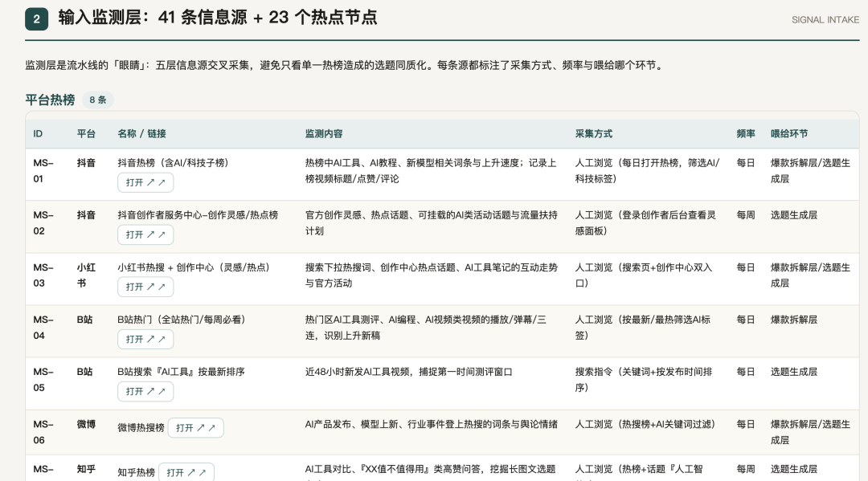Click the B站搜索『AI工具』按最新排序 name text

click(181, 372)
